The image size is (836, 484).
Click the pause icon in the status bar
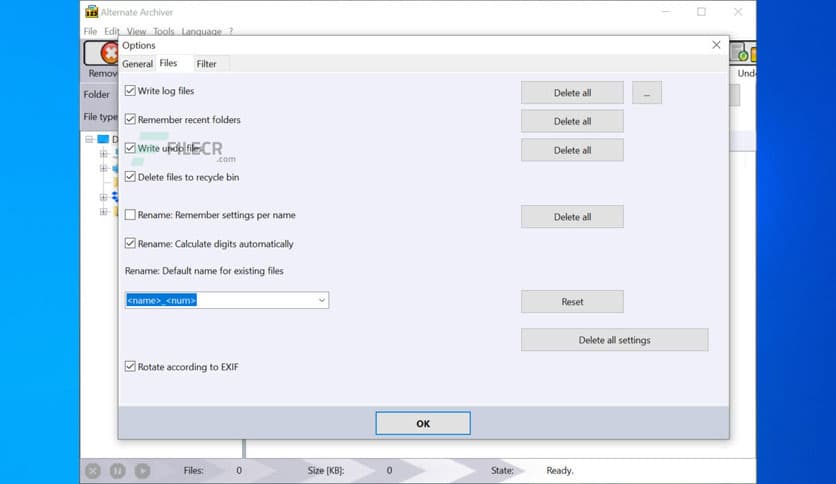117,471
